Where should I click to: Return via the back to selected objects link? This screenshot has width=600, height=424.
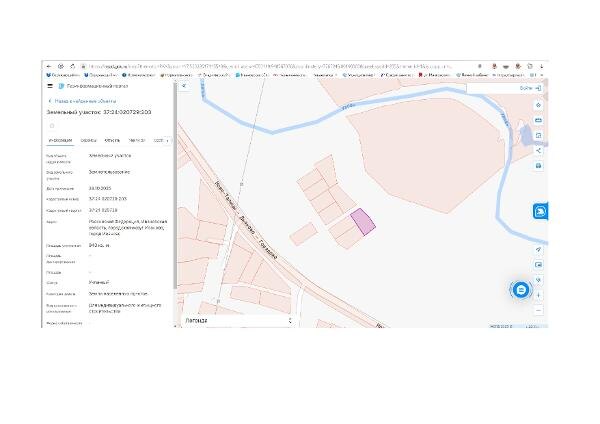point(82,101)
